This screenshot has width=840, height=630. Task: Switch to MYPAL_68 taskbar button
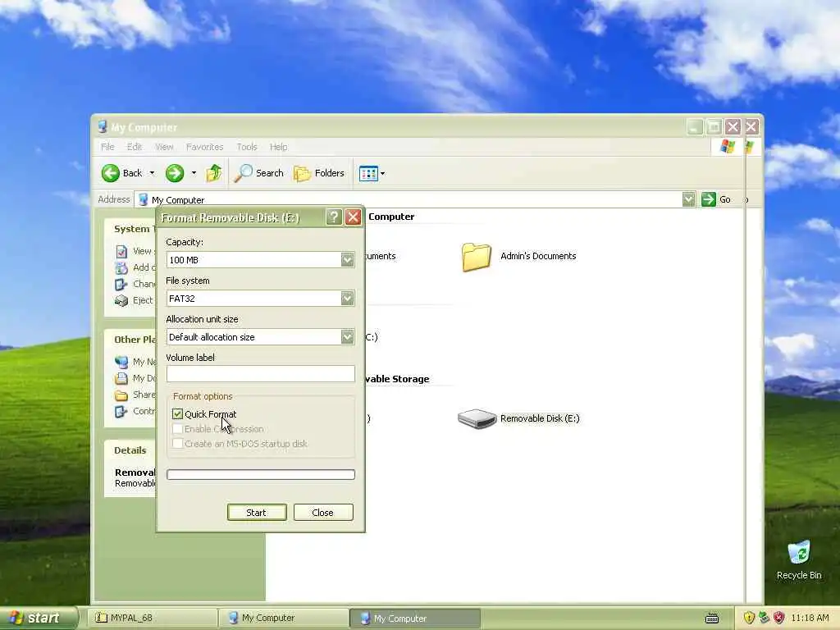(152, 618)
